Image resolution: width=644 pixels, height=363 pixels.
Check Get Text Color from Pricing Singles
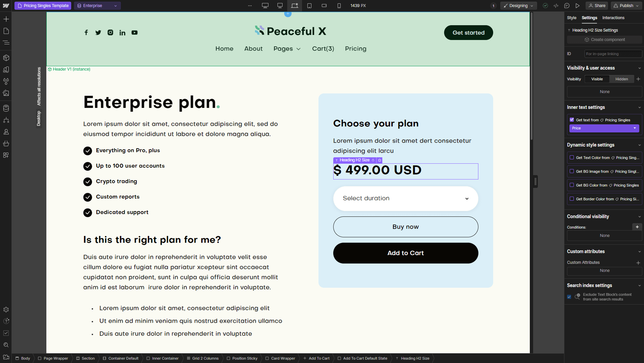(x=572, y=158)
